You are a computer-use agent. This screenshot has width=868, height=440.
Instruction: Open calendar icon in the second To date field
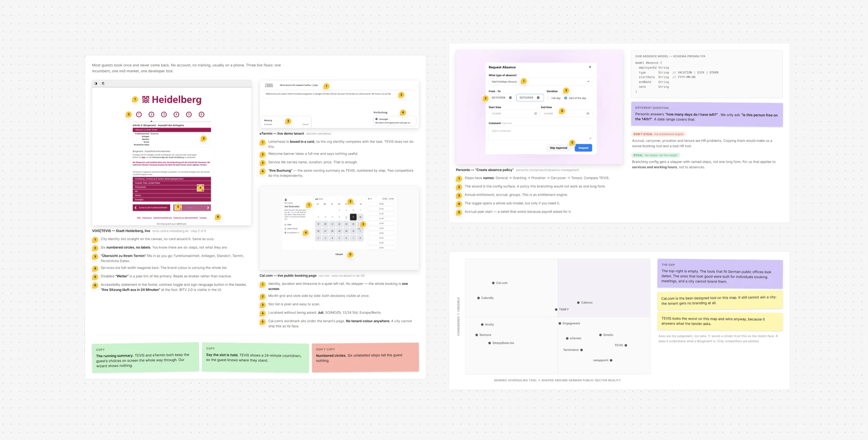tap(538, 98)
